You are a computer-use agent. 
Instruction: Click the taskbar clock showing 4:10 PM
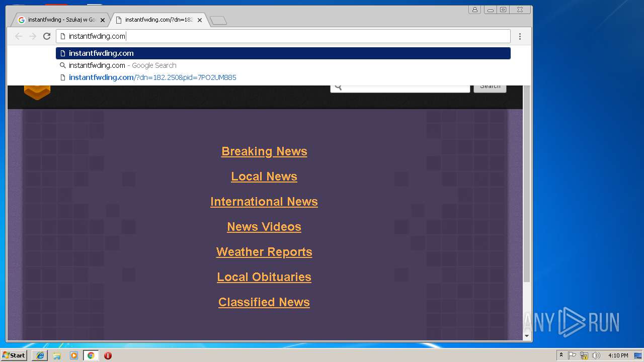(618, 355)
